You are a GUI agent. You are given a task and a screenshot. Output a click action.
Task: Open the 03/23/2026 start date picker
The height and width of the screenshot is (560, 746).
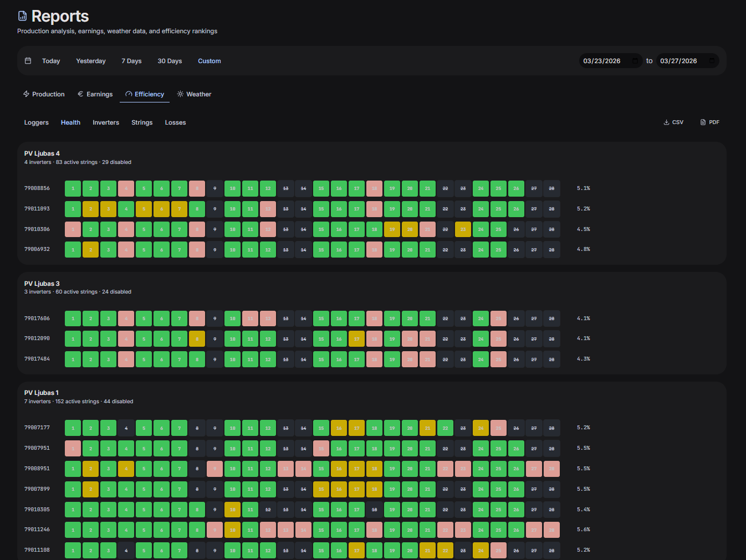(x=611, y=61)
